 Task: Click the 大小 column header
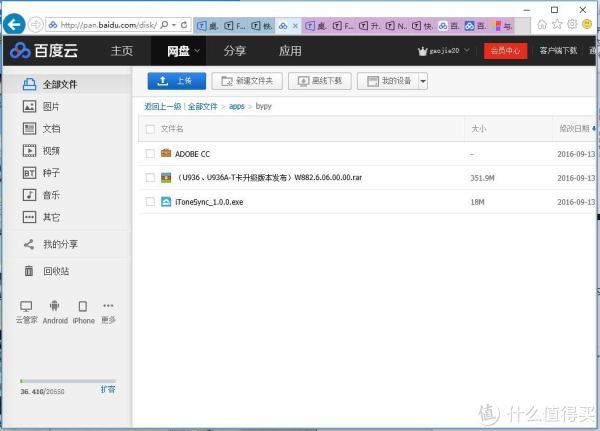coord(478,129)
